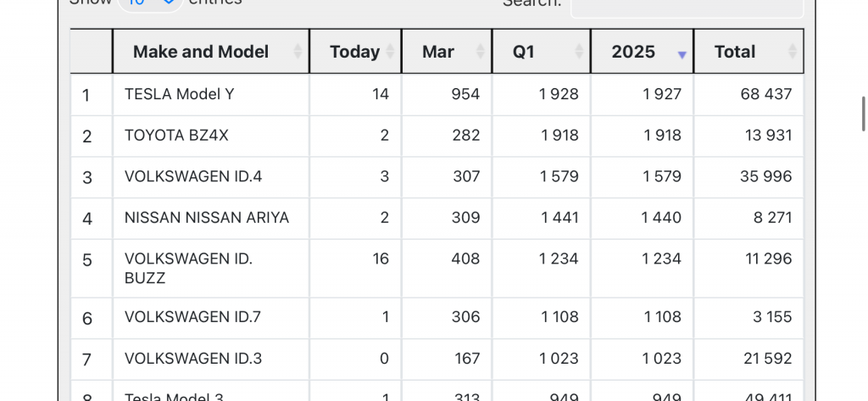The image size is (868, 401).
Task: Focus the Search input field
Action: [687, 5]
